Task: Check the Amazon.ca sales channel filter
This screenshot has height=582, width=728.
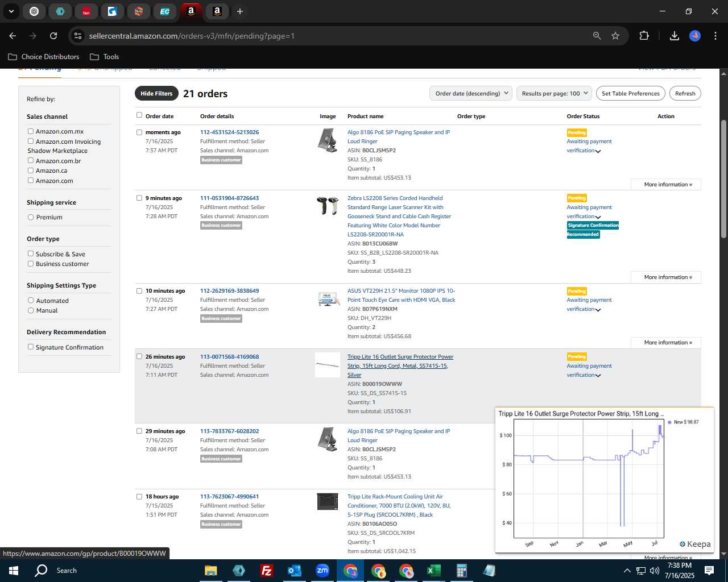Action: [x=31, y=171]
